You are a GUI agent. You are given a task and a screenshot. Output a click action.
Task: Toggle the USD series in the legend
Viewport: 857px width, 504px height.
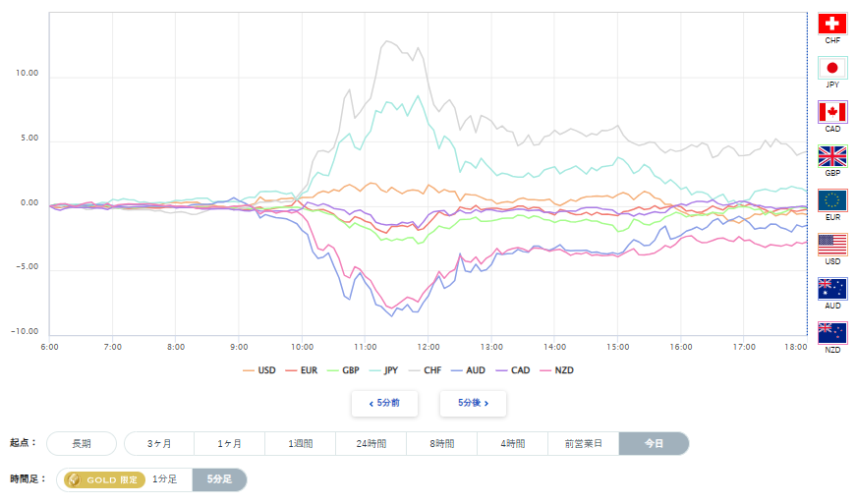click(259, 370)
